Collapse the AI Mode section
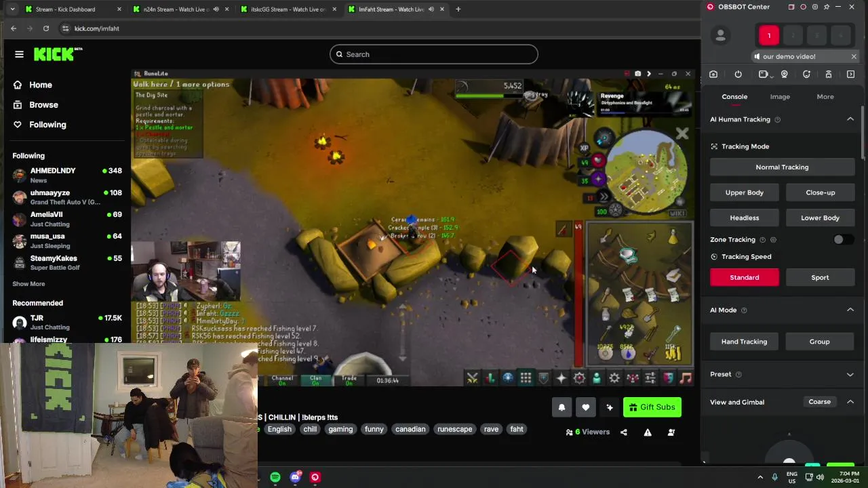The height and width of the screenshot is (488, 868). click(x=850, y=310)
